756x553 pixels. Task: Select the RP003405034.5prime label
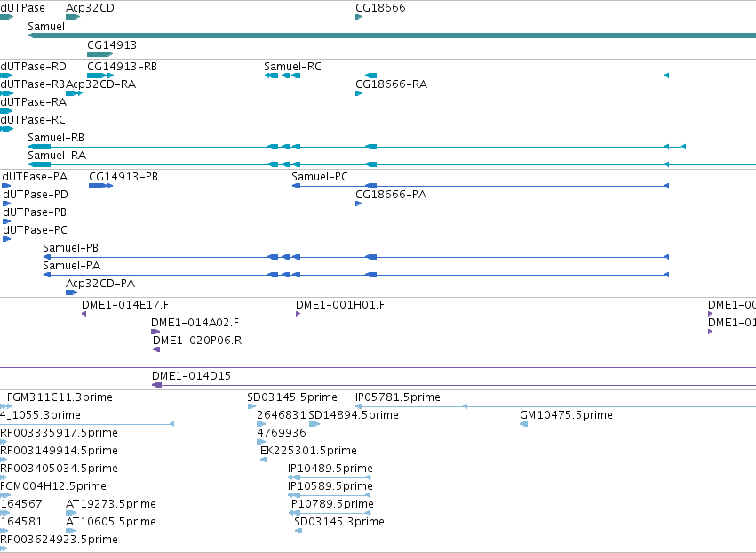click(x=60, y=469)
